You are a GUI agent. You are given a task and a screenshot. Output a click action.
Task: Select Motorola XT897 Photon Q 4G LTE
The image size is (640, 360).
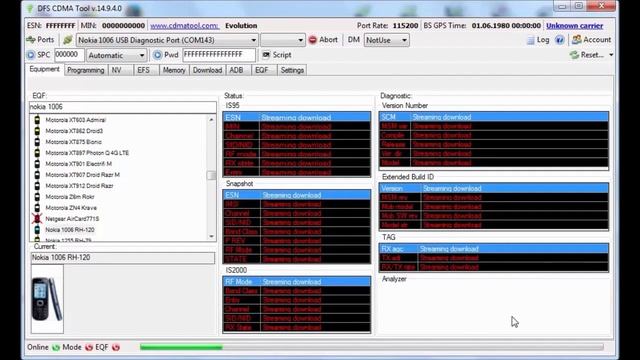(x=87, y=153)
